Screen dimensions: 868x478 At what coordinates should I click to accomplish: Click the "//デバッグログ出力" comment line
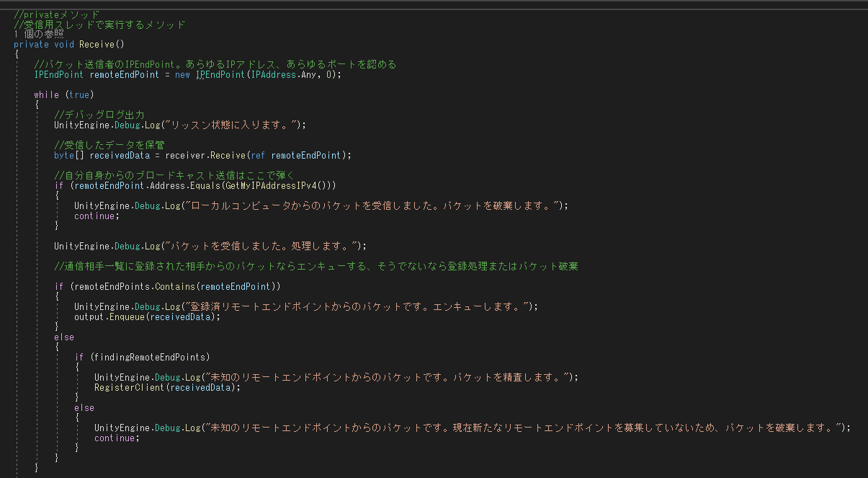click(x=99, y=115)
